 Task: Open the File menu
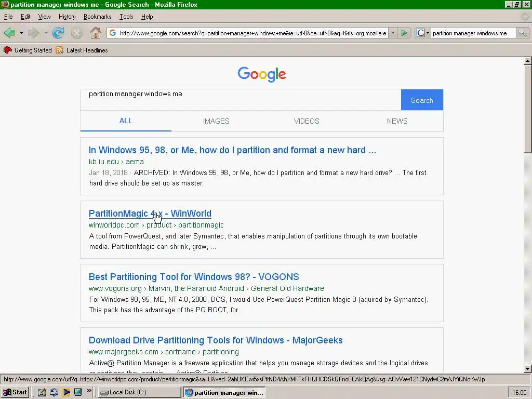[x=8, y=17]
